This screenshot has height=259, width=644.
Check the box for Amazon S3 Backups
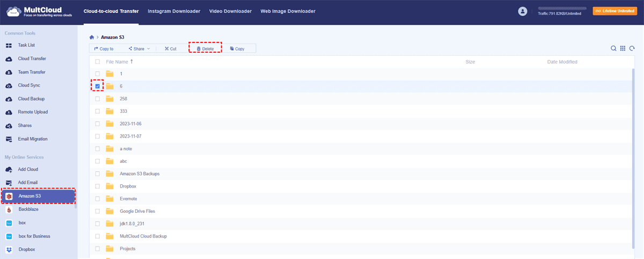[98, 174]
